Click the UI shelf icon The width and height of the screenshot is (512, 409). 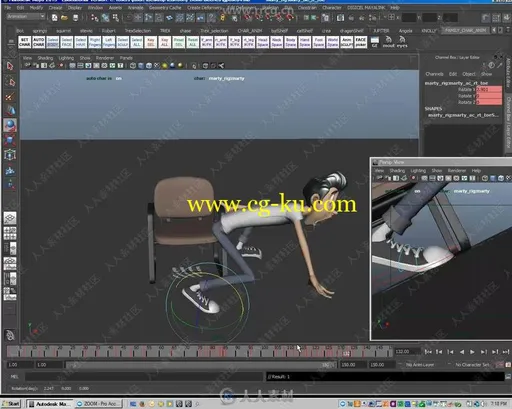tap(375, 42)
